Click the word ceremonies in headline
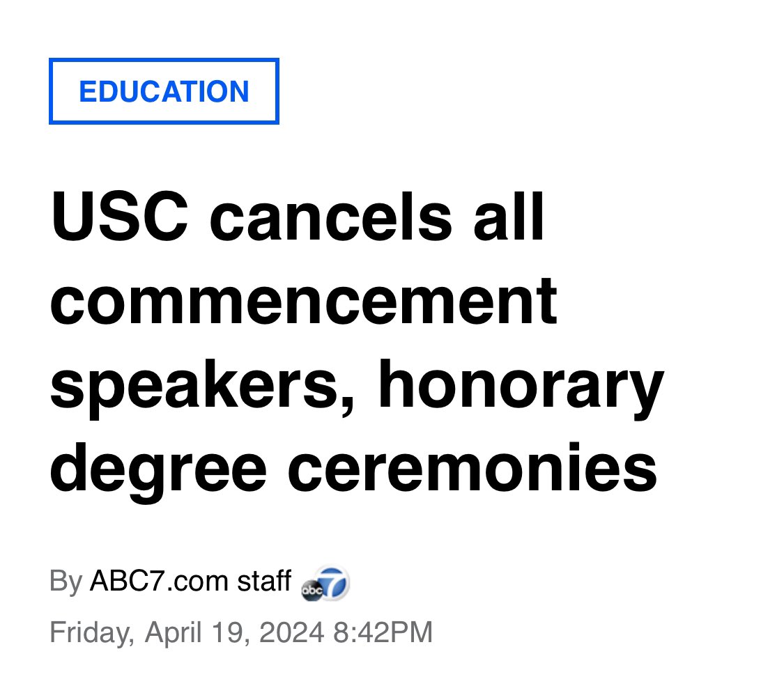 pos(472,467)
